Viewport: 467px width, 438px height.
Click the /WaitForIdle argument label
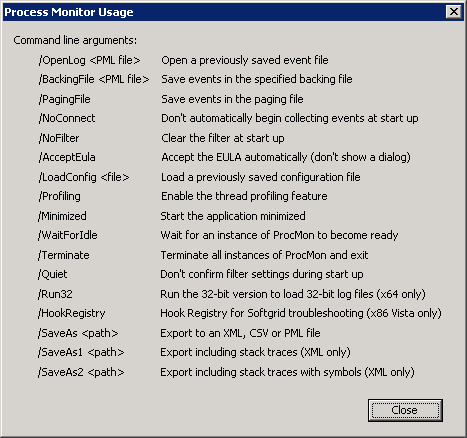67,235
